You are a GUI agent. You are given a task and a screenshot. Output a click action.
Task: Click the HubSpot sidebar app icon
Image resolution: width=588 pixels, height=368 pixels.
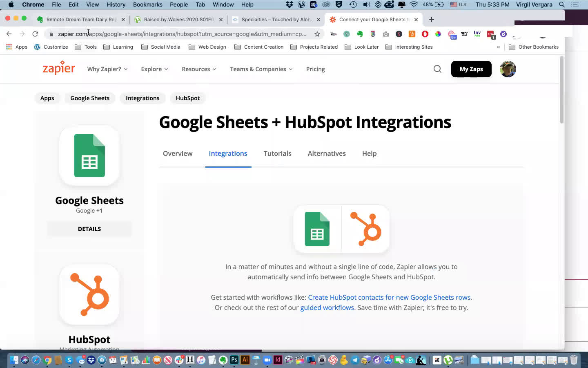coord(89,295)
